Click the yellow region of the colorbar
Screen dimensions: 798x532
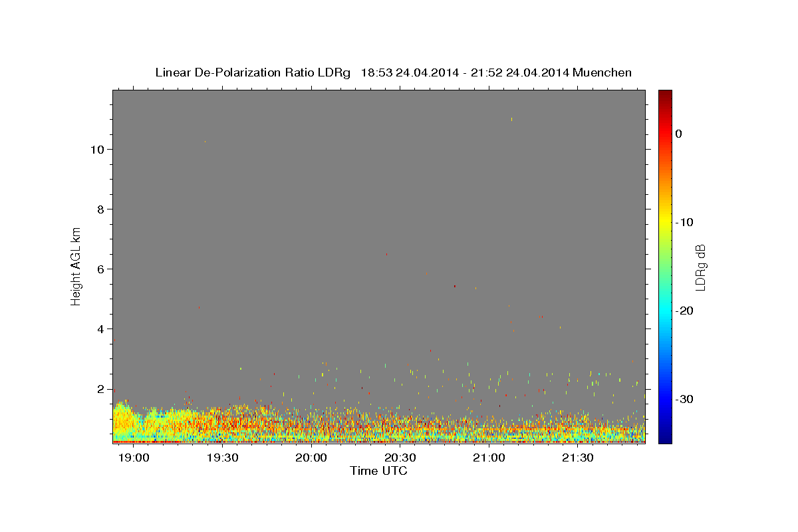point(665,223)
